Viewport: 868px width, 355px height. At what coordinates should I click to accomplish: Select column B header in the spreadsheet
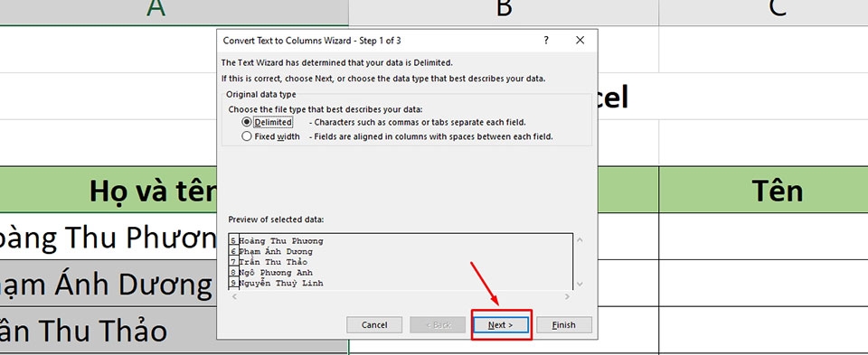(x=504, y=12)
